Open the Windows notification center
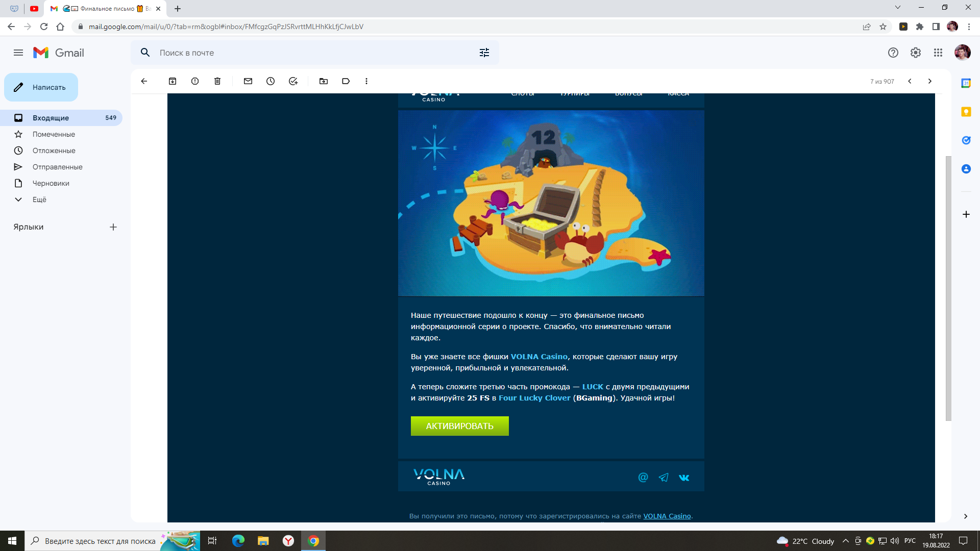The height and width of the screenshot is (551, 980). [x=963, y=541]
